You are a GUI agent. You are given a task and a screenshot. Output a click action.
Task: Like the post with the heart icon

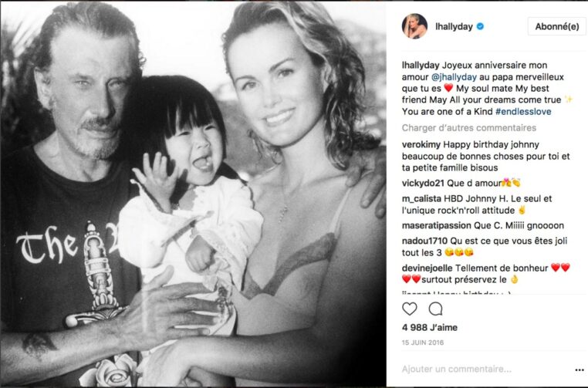[410, 309]
